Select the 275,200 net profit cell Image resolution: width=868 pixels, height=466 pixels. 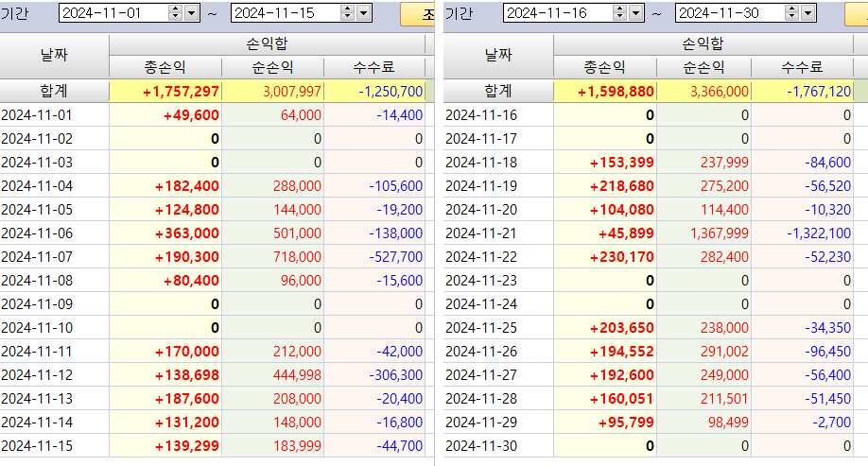[x=703, y=186]
